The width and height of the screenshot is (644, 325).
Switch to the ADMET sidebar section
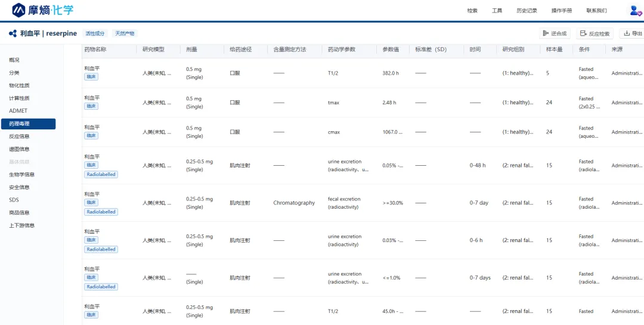(18, 111)
